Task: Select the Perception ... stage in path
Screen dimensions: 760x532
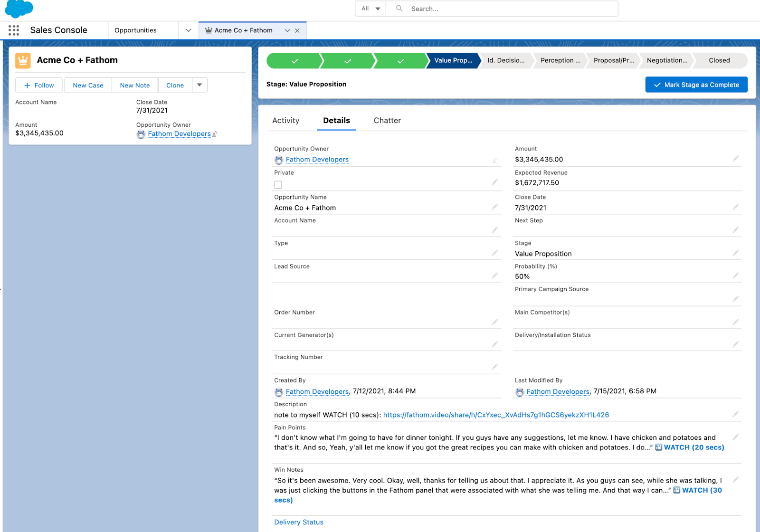Action: click(x=560, y=61)
